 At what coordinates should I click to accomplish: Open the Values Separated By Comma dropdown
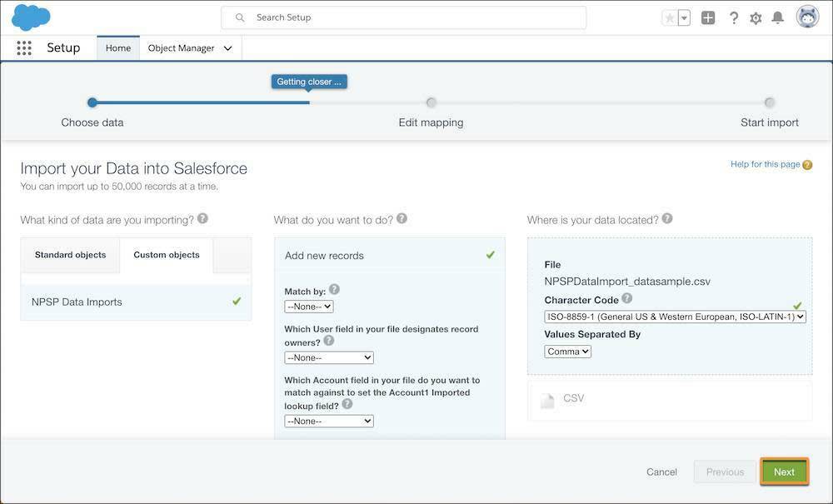[x=567, y=351]
